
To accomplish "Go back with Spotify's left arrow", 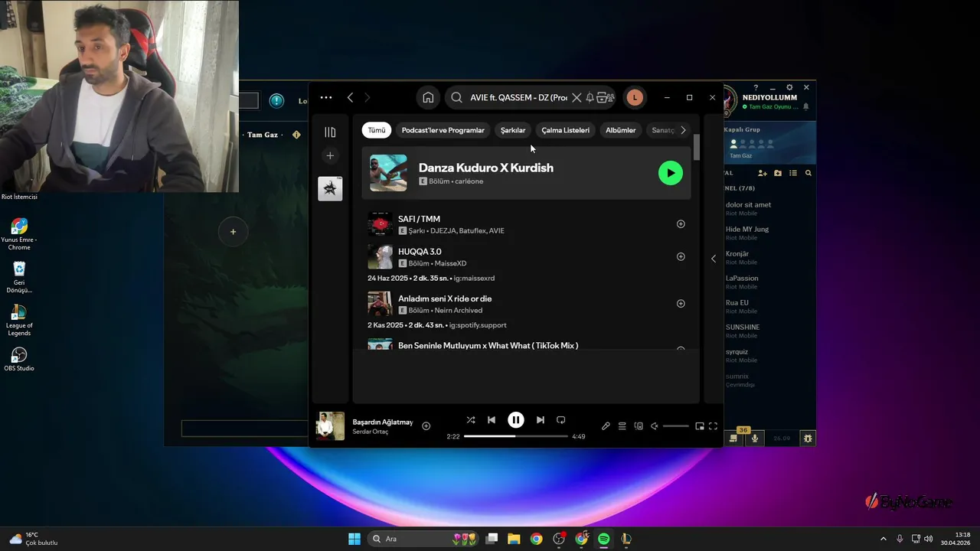I will tap(350, 97).
